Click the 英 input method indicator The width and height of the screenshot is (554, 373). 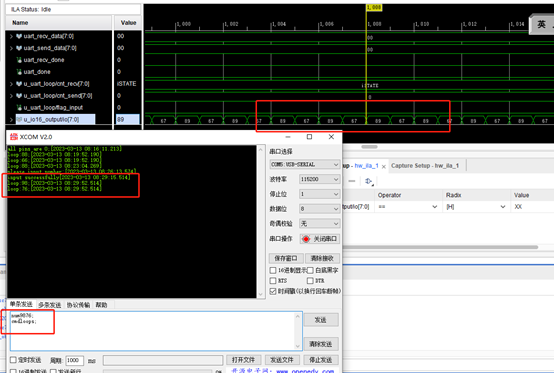tap(541, 24)
